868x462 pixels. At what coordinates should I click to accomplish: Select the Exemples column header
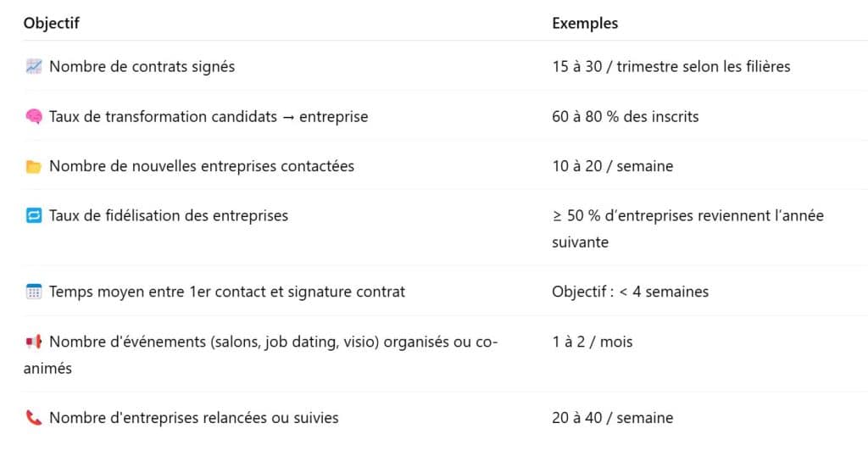click(x=585, y=23)
